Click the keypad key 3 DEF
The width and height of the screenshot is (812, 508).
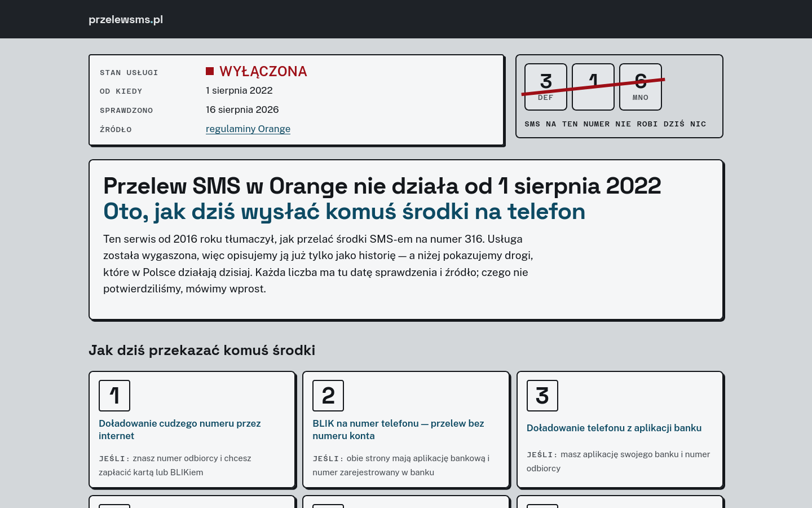pos(546,87)
